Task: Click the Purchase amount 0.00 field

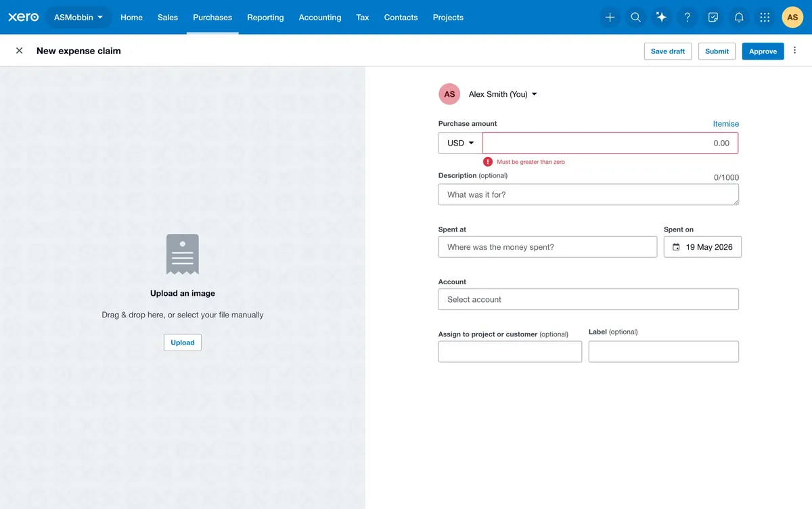Action: pyautogui.click(x=610, y=143)
